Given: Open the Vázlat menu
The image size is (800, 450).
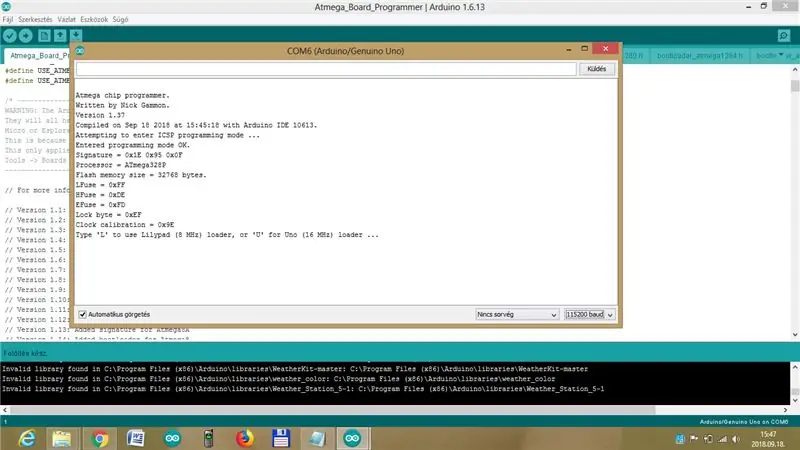Looking at the screenshot, I should click(x=66, y=19).
